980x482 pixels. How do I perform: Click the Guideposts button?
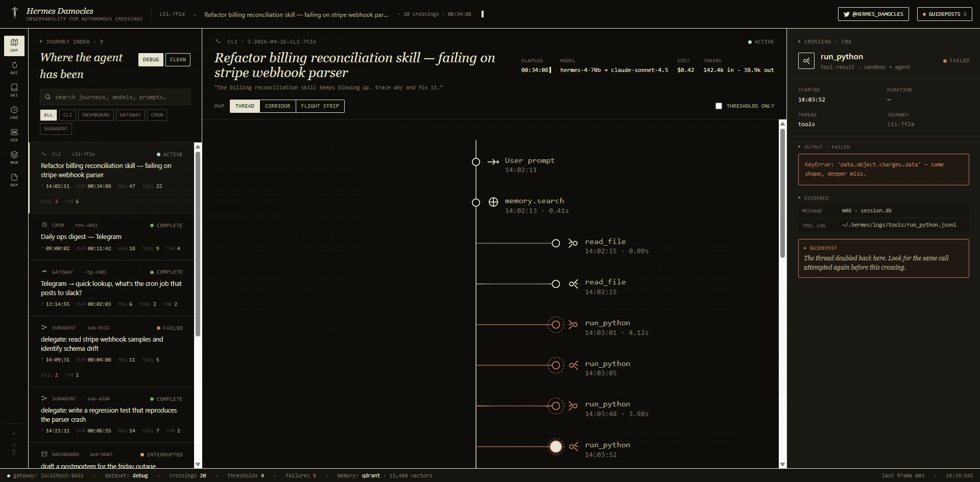(x=944, y=14)
